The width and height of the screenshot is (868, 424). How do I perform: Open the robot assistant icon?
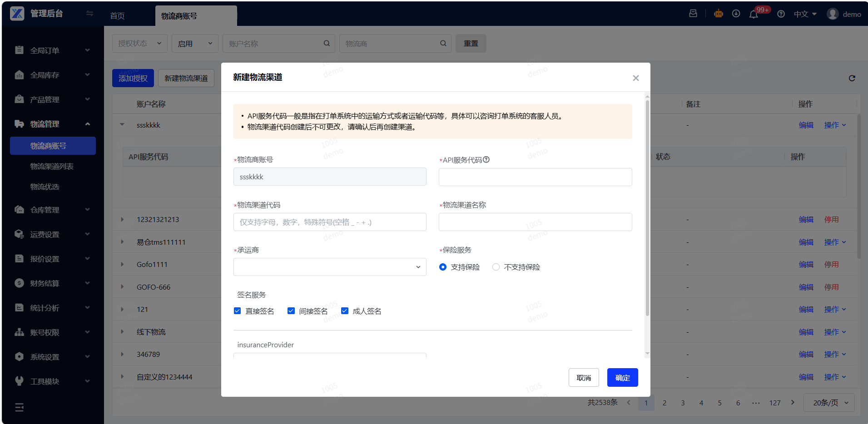point(719,14)
